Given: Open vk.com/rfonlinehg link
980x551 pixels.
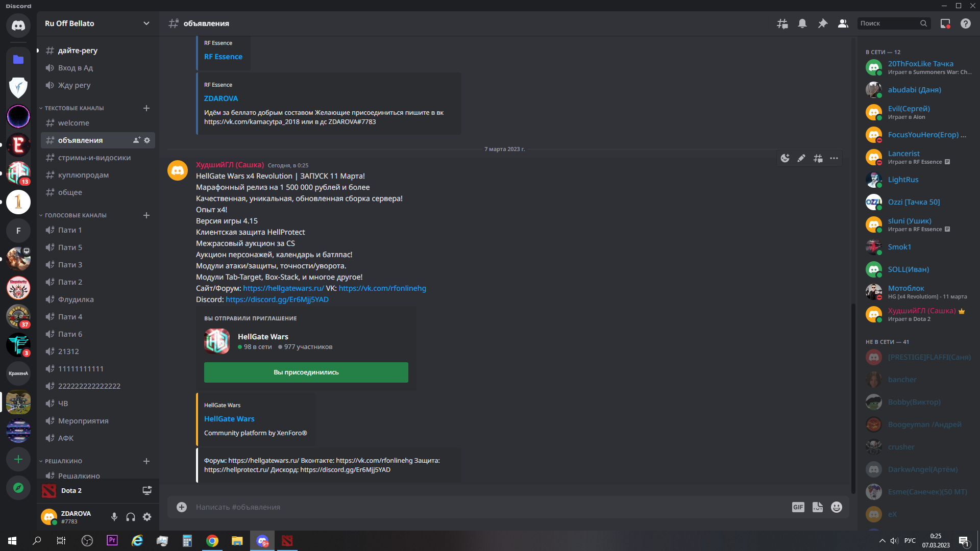Looking at the screenshot, I should 382,288.
